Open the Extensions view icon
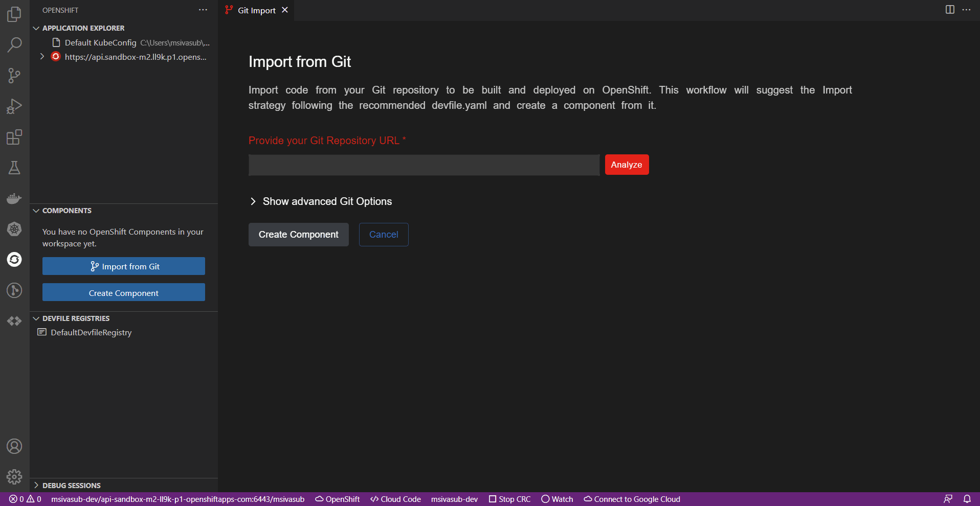This screenshot has width=980, height=506. 14,137
